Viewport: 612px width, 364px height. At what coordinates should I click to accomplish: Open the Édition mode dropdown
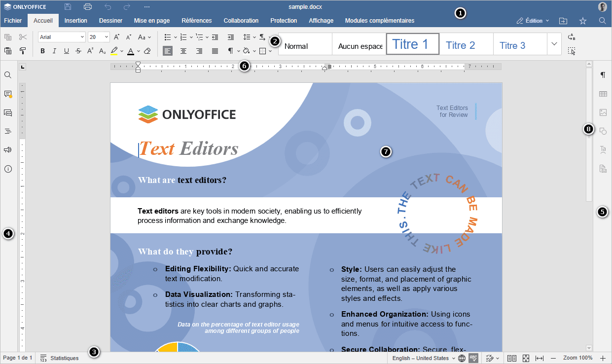(533, 21)
